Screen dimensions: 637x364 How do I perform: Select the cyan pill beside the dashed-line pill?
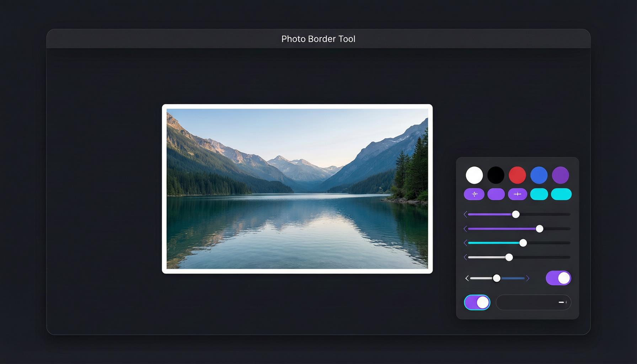point(539,194)
